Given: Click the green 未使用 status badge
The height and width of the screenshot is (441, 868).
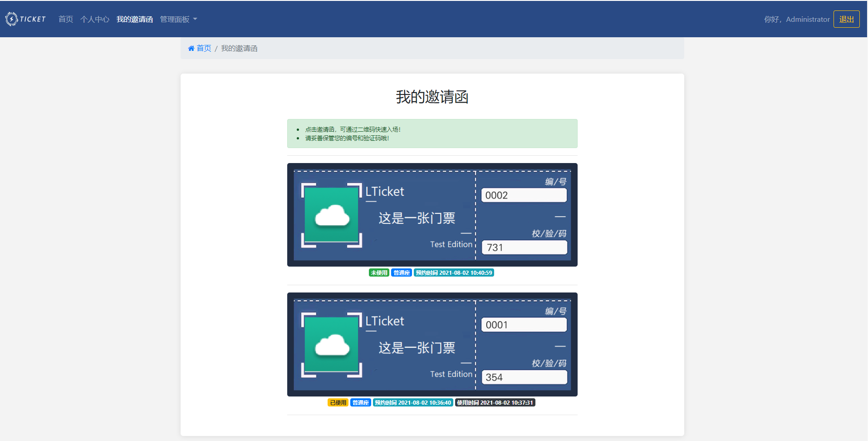Looking at the screenshot, I should [379, 273].
